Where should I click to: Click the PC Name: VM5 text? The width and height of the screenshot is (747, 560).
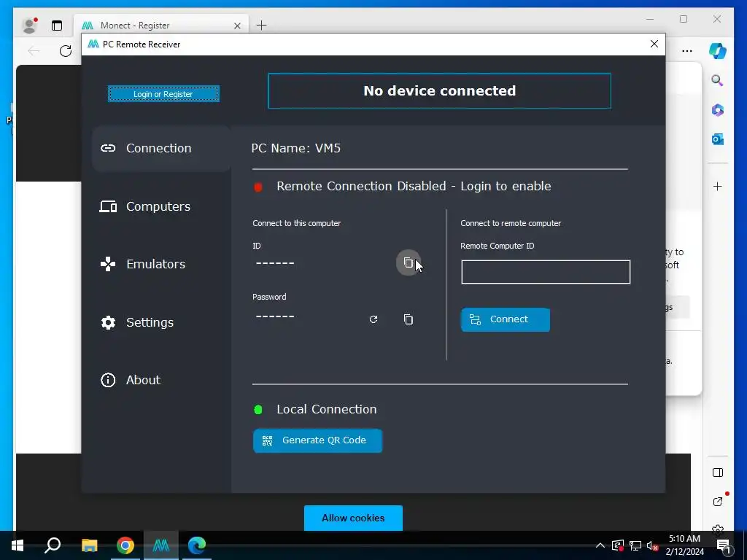(x=296, y=148)
